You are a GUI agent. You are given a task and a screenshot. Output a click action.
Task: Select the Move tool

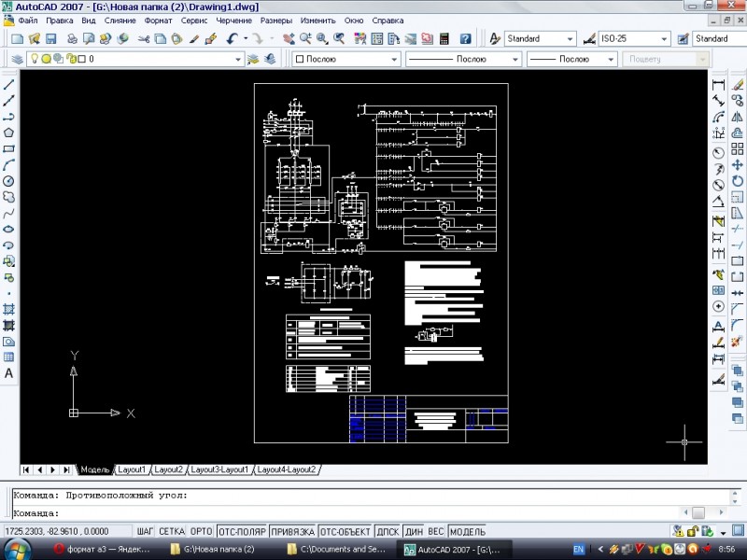coord(738,165)
